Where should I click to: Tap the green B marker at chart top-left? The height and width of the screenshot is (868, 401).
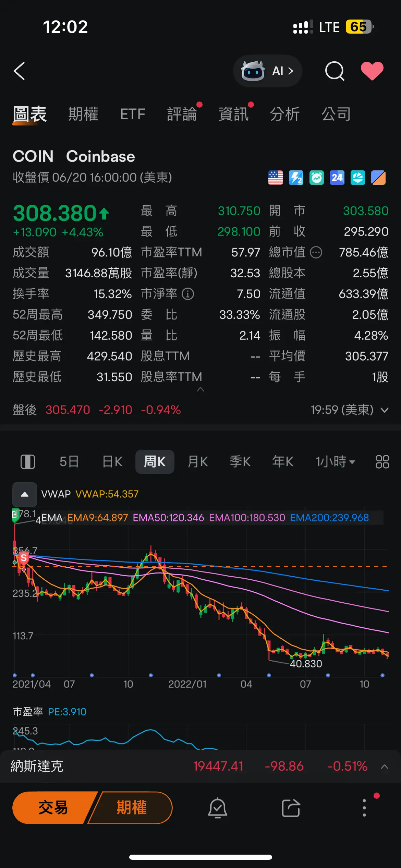pos(15,515)
